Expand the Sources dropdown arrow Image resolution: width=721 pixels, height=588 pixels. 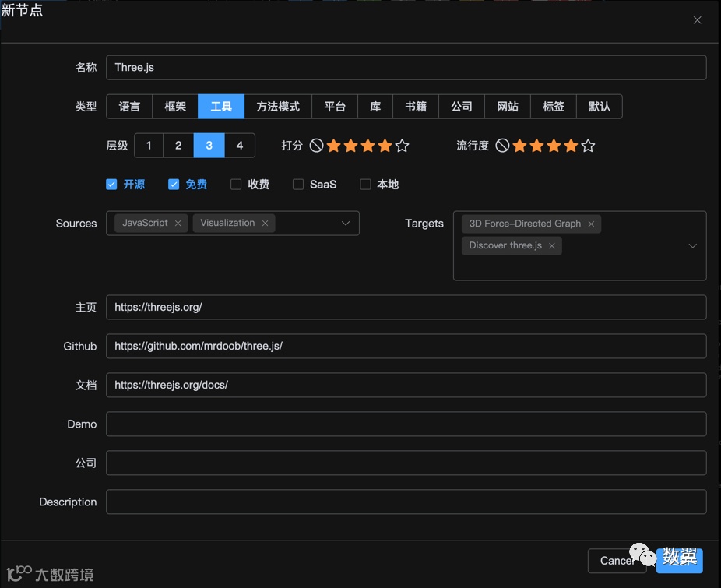pos(346,224)
